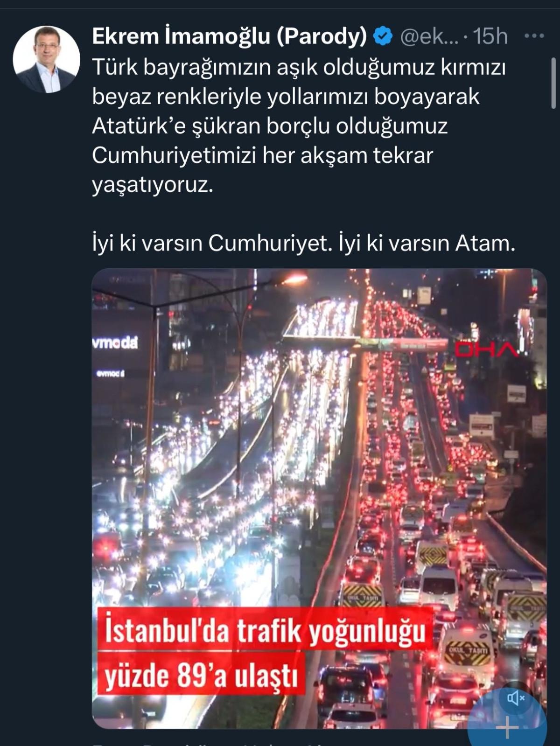Play the Istanbul traffic video
560x746 pixels.
(x=319, y=498)
